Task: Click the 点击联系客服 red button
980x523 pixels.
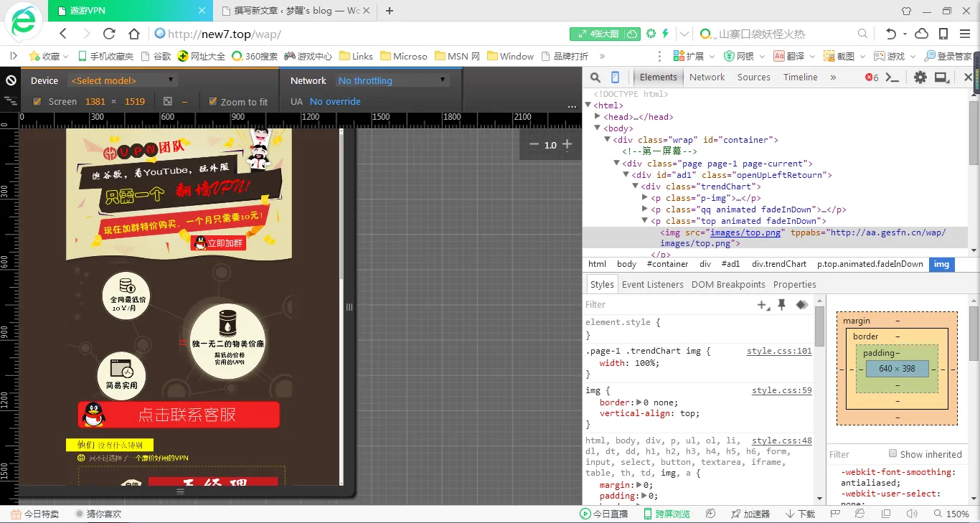Action: click(x=179, y=415)
